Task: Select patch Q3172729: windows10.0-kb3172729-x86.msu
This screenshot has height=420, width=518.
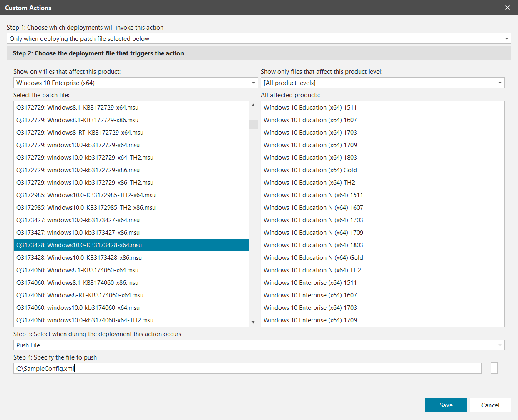Action: click(131, 170)
